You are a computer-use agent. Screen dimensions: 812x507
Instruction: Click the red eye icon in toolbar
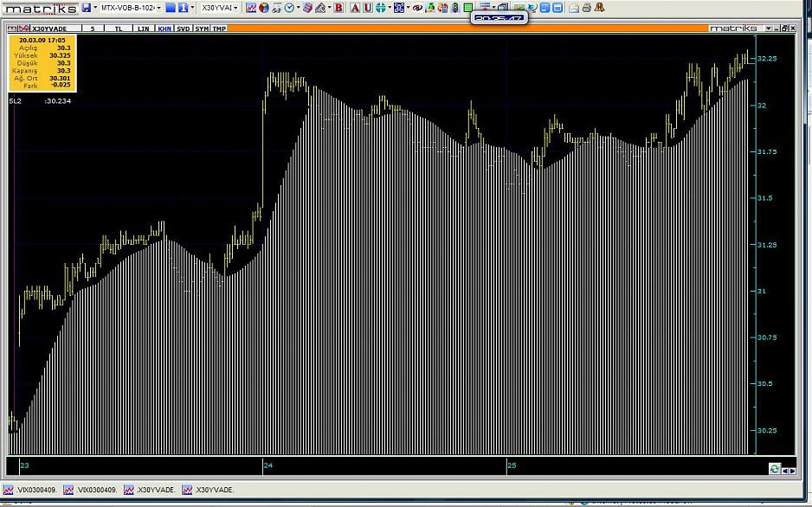point(416,8)
